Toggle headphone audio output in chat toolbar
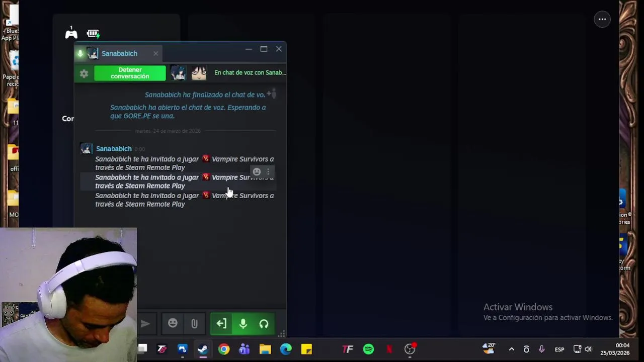The image size is (644, 362). pos(264,324)
